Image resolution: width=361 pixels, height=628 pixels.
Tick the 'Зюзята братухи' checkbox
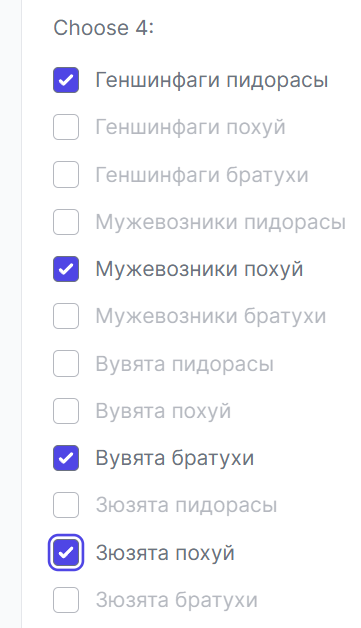[x=66, y=600]
